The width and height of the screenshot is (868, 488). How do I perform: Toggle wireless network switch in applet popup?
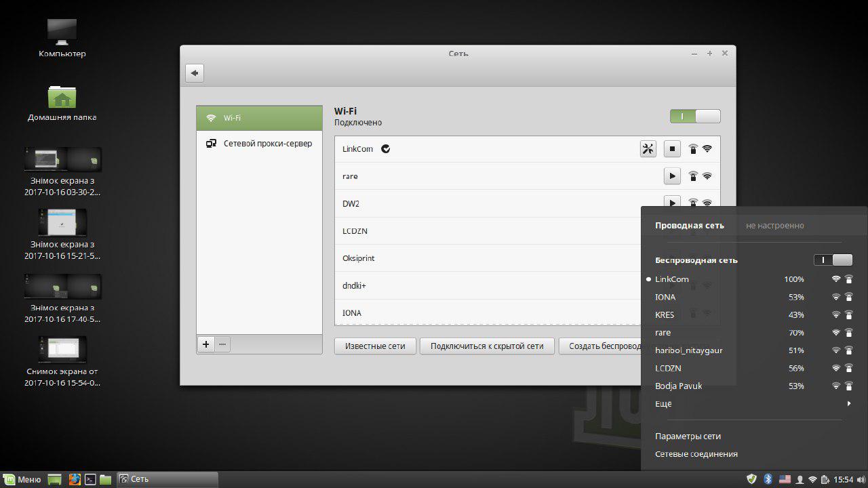833,260
